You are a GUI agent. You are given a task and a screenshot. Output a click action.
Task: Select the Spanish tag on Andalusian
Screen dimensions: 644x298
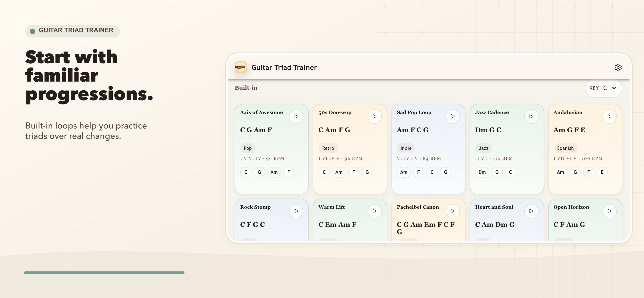(x=565, y=148)
